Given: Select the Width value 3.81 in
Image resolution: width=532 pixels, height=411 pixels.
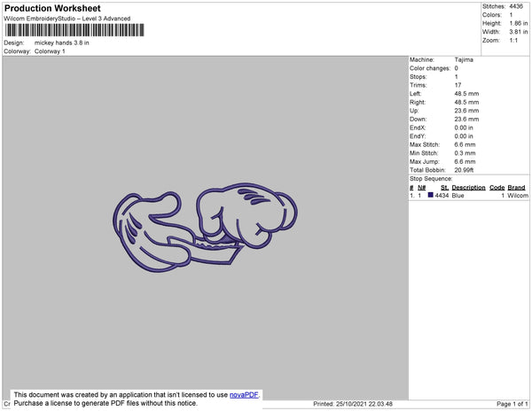Looking at the screenshot, I should (x=518, y=32).
